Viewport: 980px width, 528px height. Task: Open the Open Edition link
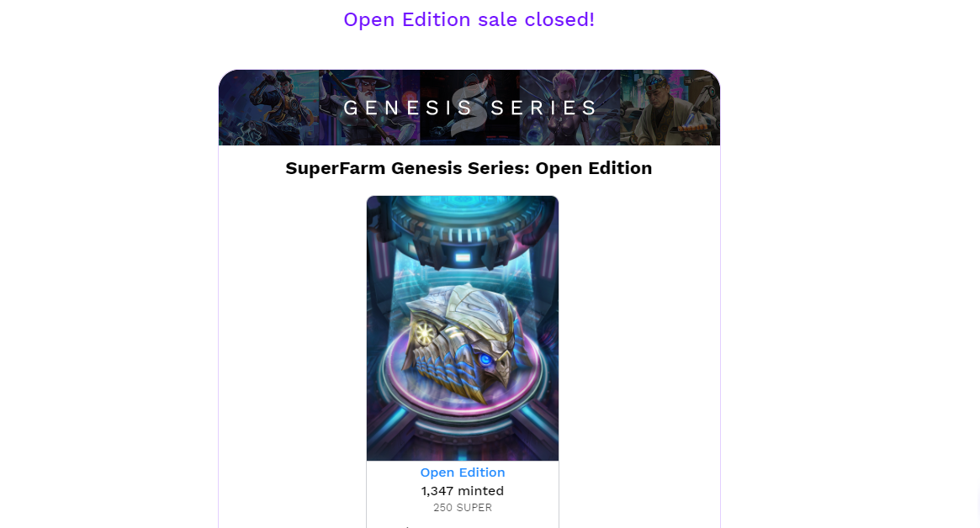point(463,473)
